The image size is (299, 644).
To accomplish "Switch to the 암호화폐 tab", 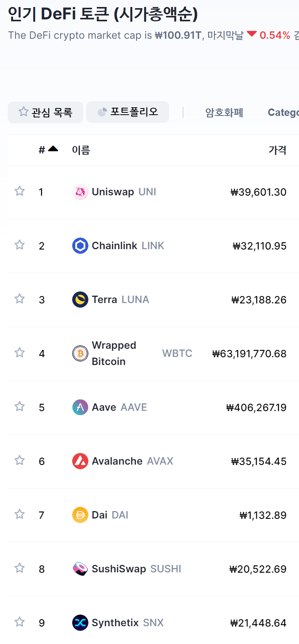I will pos(224,112).
